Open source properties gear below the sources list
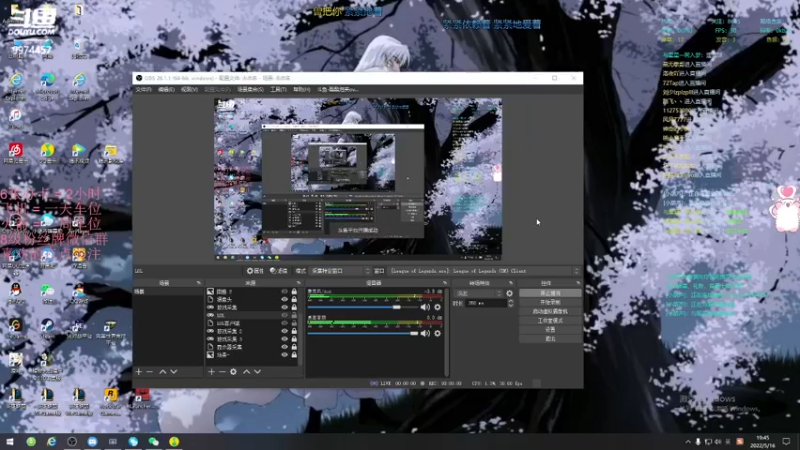The image size is (800, 450). 233,372
